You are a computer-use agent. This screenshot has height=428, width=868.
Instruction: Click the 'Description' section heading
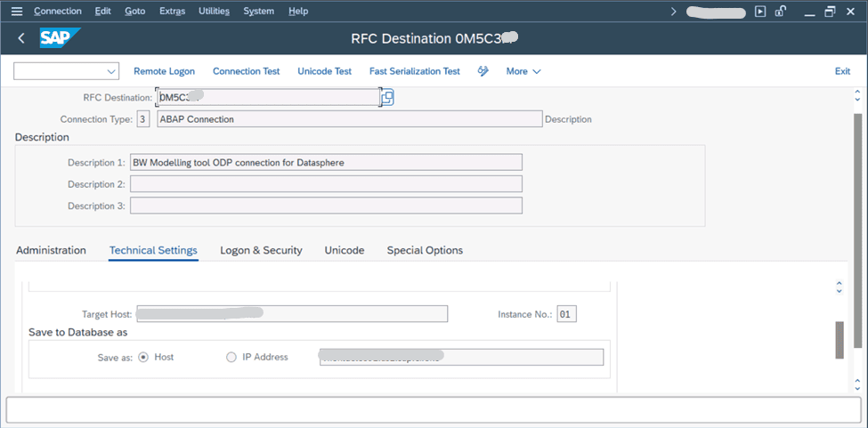tap(42, 136)
